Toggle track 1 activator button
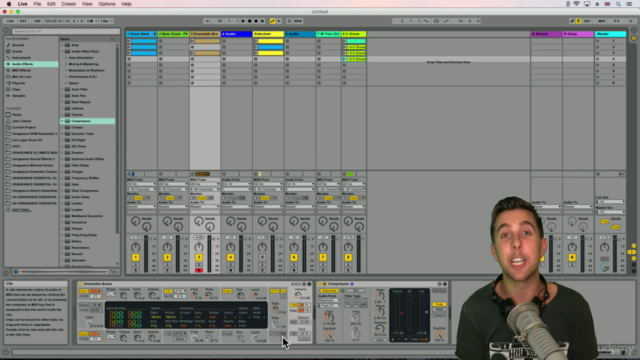 coord(136,258)
